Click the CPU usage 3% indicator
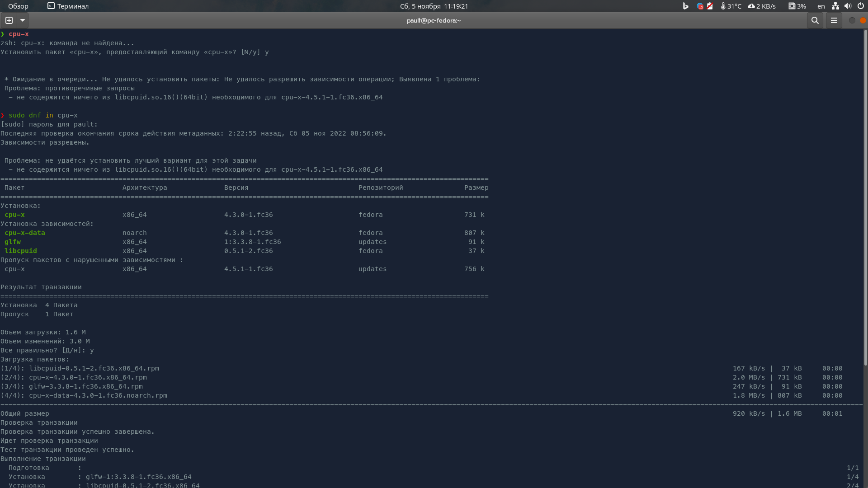Image resolution: width=868 pixels, height=488 pixels. point(797,6)
